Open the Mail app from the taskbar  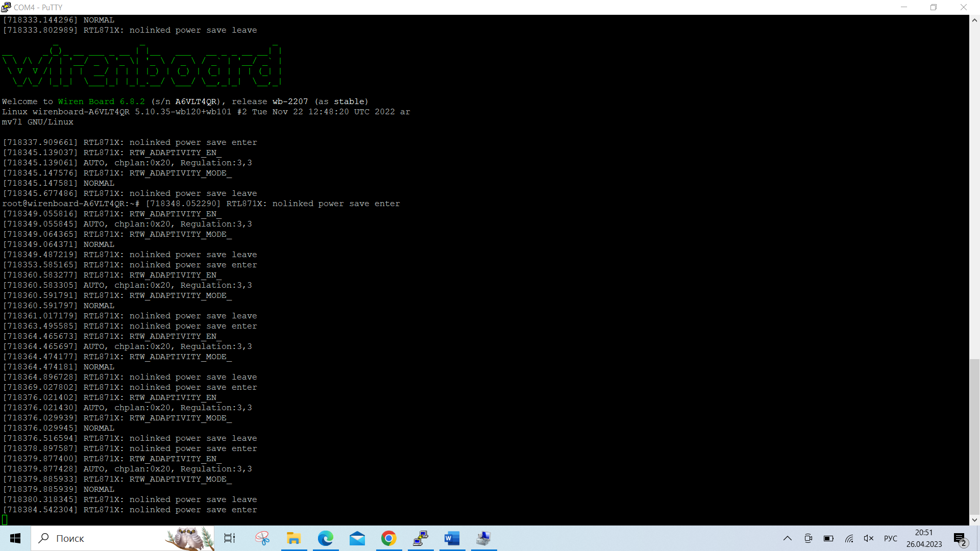[357, 538]
